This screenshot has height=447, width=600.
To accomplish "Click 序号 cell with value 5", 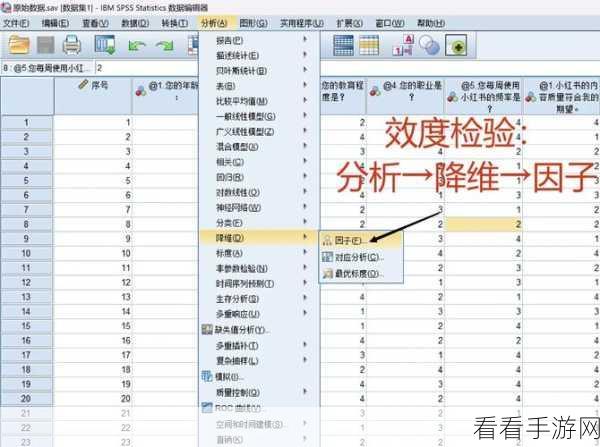I will click(93, 180).
